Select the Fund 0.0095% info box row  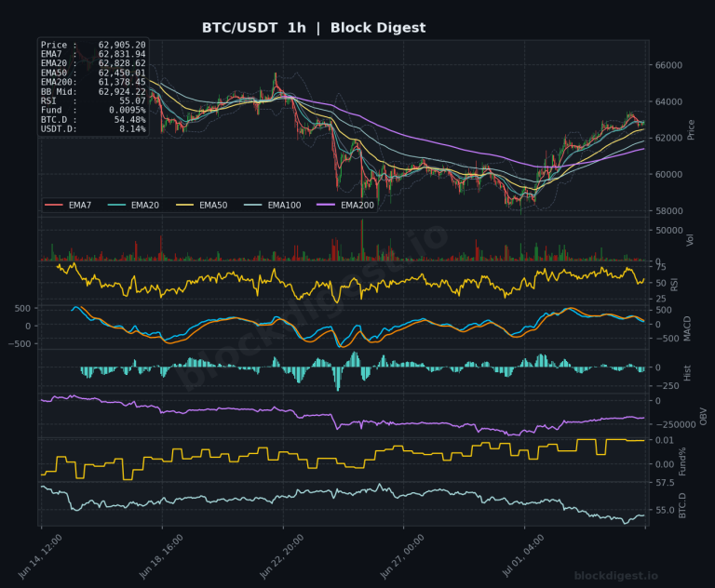[93, 111]
